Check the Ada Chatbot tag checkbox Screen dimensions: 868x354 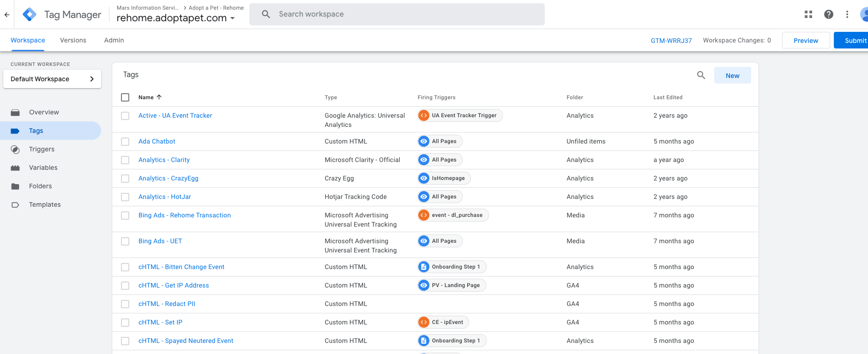125,142
